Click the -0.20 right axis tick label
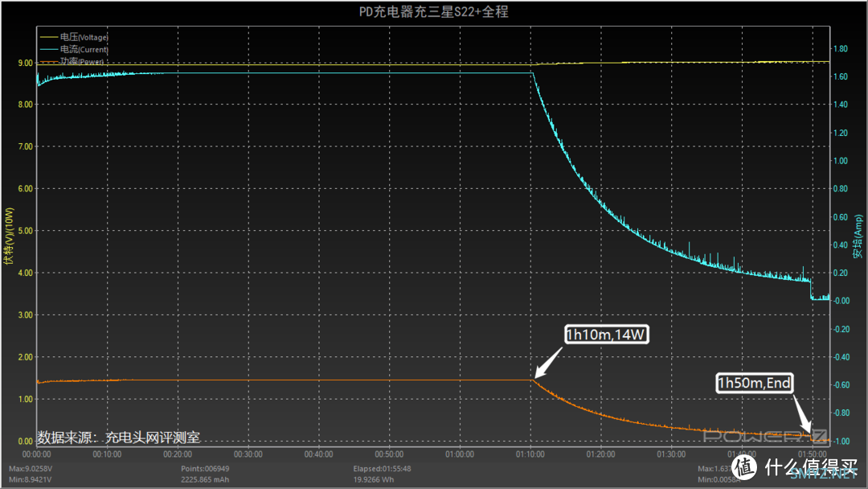Viewport: 868px width, 489px height. [x=841, y=329]
